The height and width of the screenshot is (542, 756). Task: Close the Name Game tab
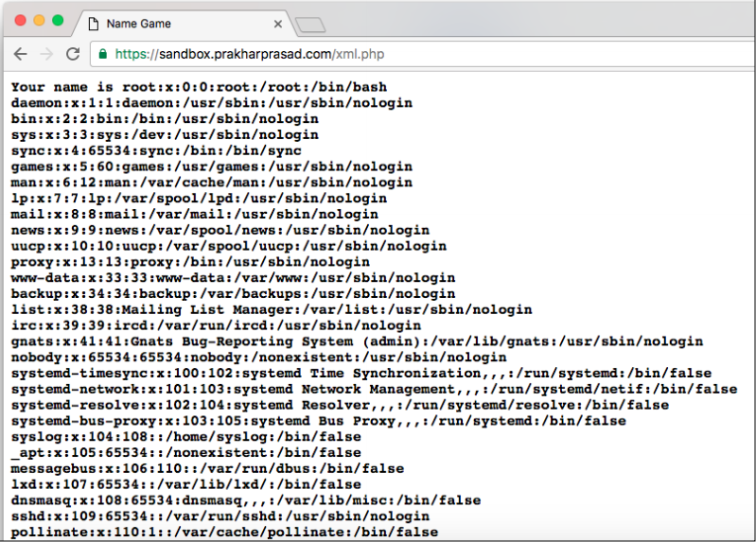(x=278, y=24)
